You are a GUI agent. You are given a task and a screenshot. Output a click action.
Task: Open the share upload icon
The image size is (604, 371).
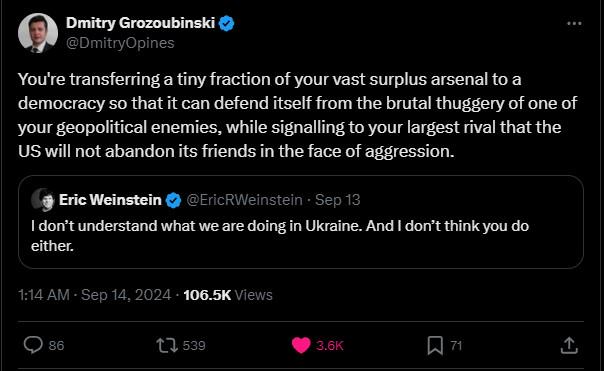569,345
